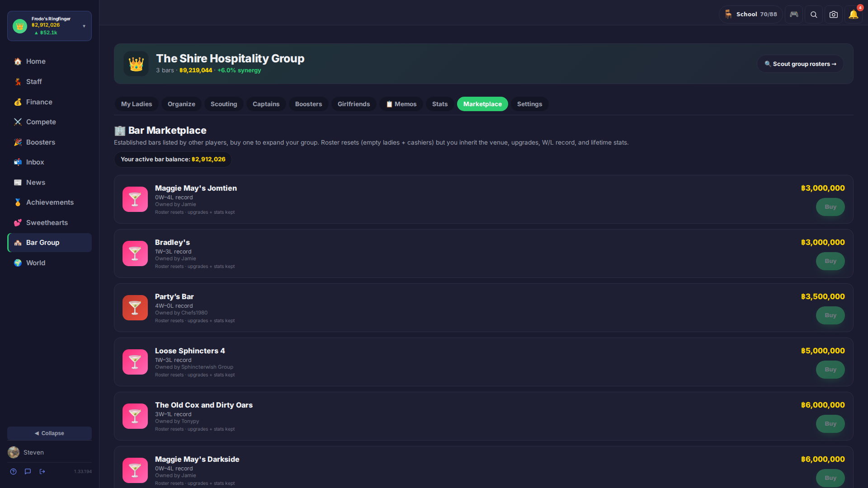
Task: Click the Shire Hospitality Group crown logo
Action: coord(136,64)
